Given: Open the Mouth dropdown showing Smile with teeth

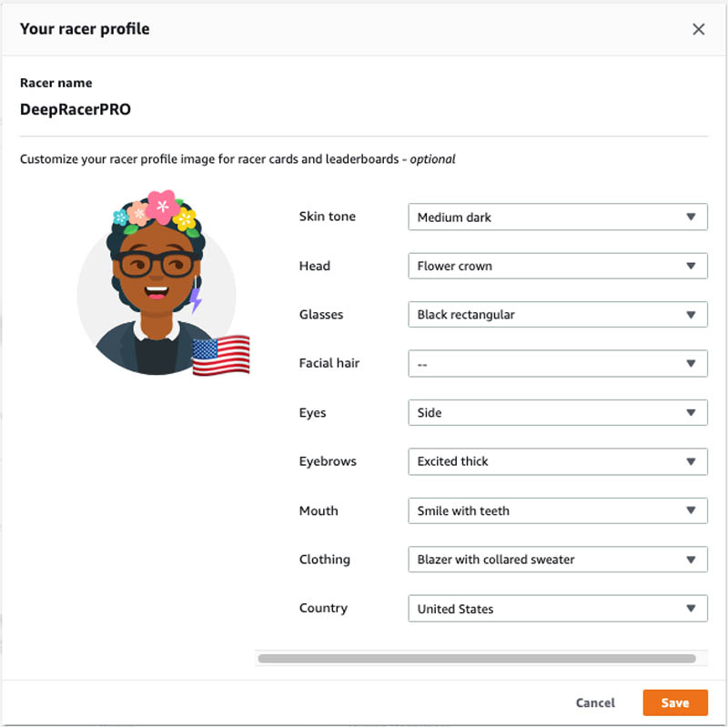Looking at the screenshot, I should (558, 510).
